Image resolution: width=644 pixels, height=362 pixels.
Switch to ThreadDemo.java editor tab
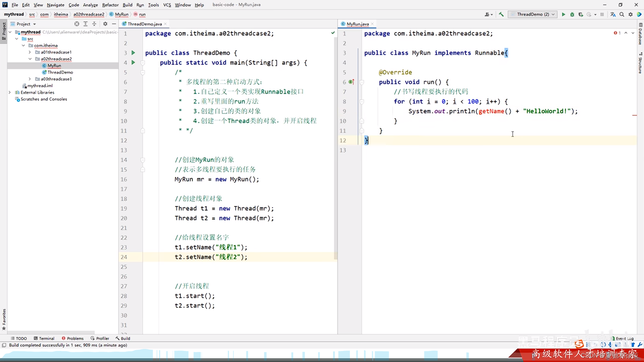[x=144, y=24]
